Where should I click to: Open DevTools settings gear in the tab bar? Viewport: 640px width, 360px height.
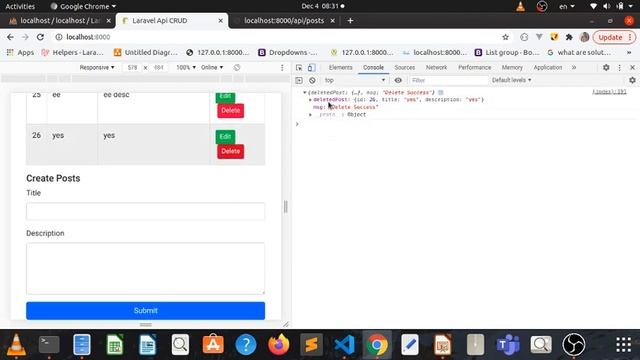[606, 68]
